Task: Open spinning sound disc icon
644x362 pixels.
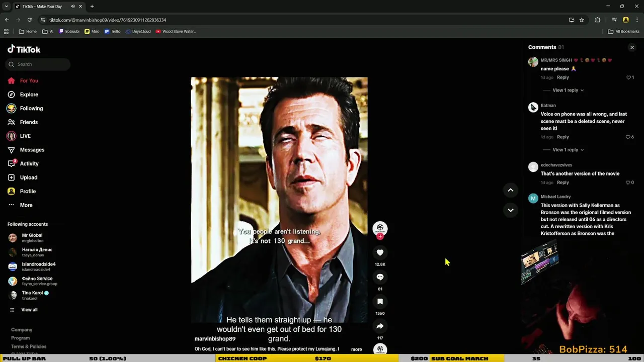Action: click(x=380, y=349)
